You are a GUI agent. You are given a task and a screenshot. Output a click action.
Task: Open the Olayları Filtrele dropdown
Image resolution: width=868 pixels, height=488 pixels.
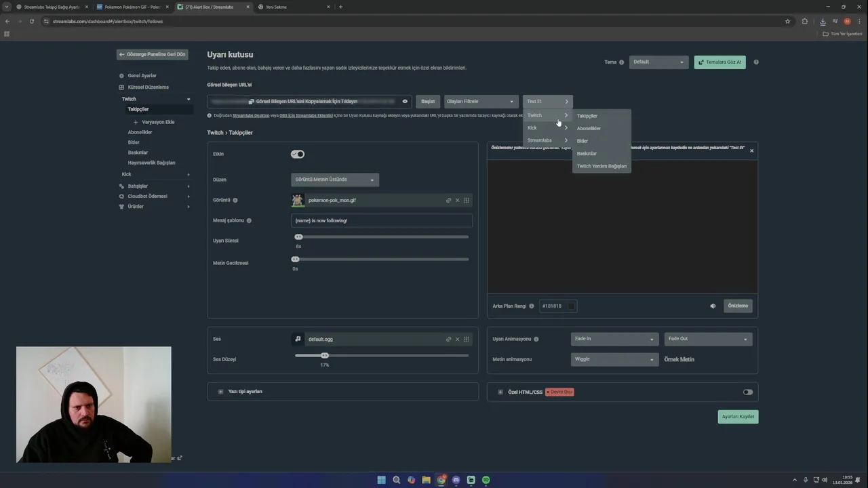tap(481, 102)
